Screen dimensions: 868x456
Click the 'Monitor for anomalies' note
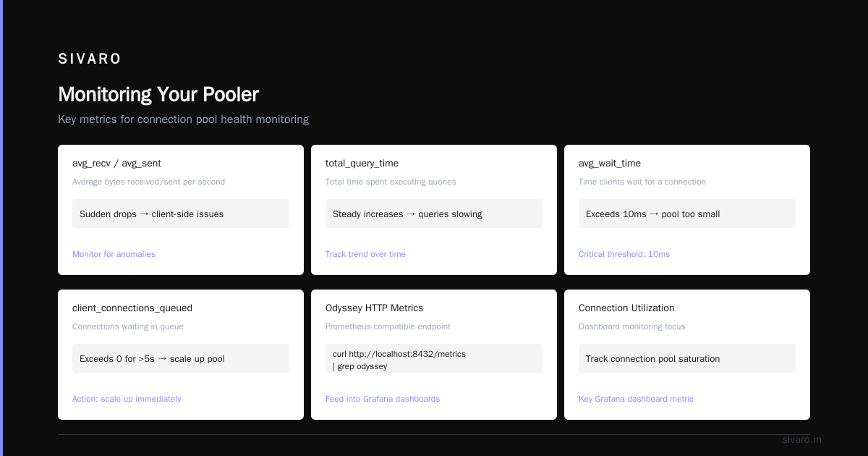[x=114, y=254]
